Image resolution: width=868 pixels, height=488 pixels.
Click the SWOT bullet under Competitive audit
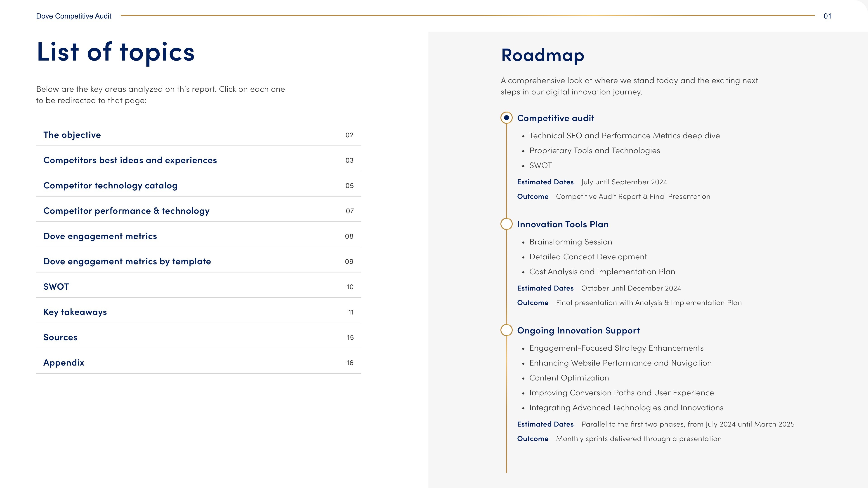[x=540, y=165]
